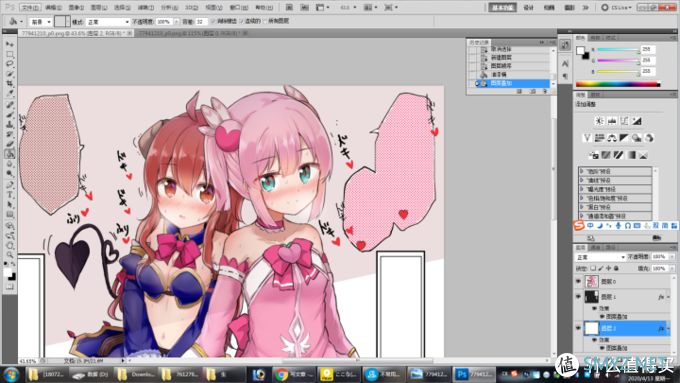This screenshot has width=680, height=383.
Task: Click the Color Balance adjustment icon
Action: 612,138
